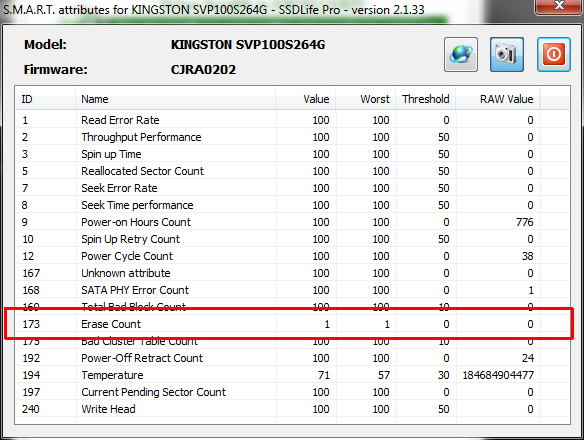Select the Unknown attribute row

(292, 273)
